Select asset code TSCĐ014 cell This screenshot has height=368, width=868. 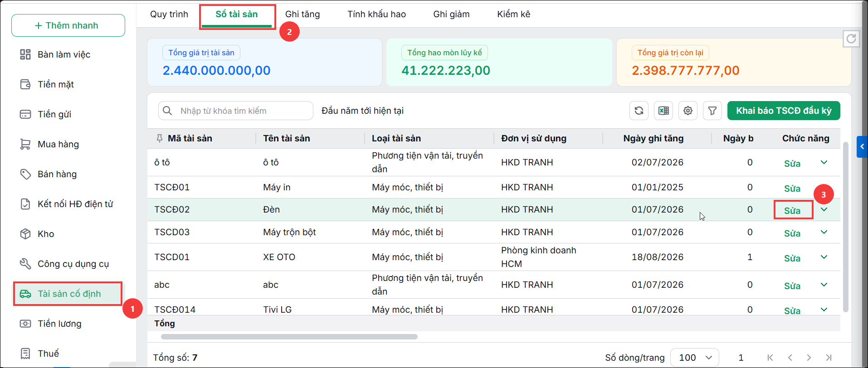[175, 310]
